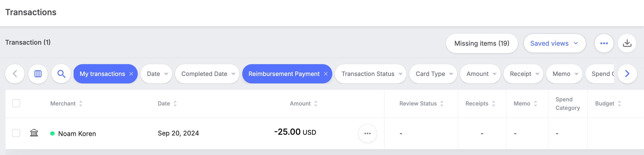Click the download export icon
The height and width of the screenshot is (155, 644).
[627, 43]
